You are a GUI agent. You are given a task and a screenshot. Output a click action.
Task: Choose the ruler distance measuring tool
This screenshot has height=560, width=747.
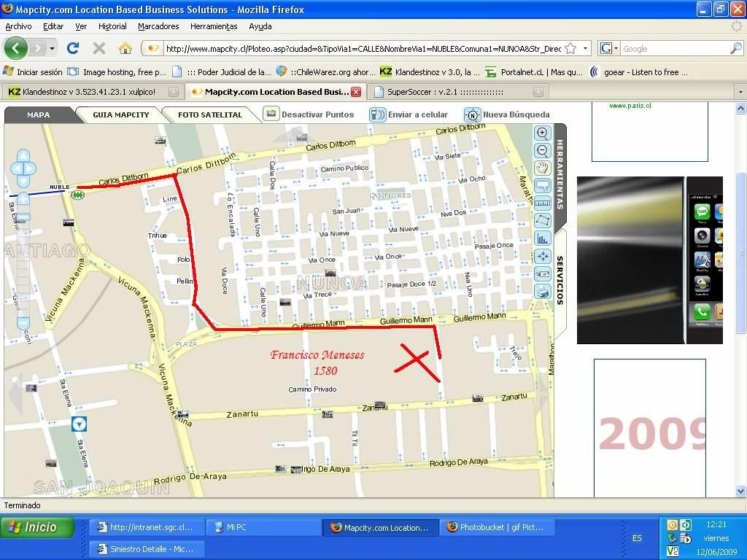point(543,203)
